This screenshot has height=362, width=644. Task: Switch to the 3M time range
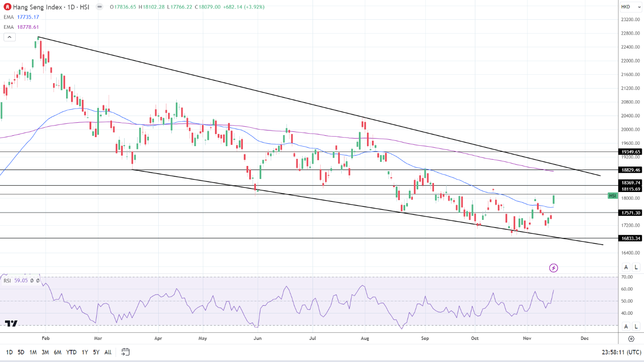[45, 352]
